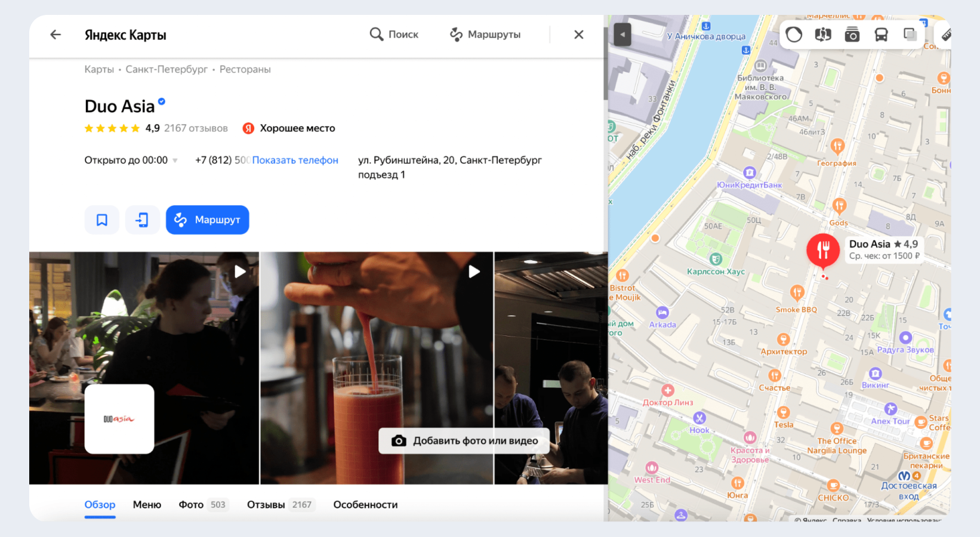Click the Доктор Линз marker on map
The width and height of the screenshot is (980, 537).
[x=668, y=390]
